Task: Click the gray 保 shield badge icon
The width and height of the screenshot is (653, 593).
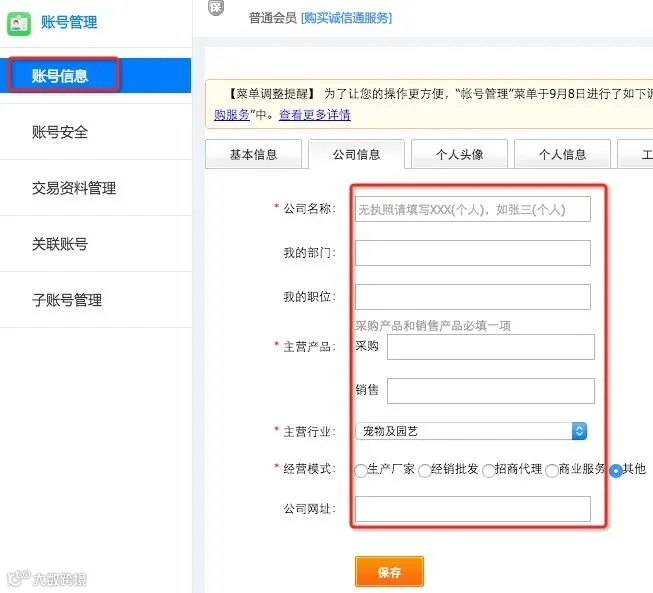Action: coord(216,7)
